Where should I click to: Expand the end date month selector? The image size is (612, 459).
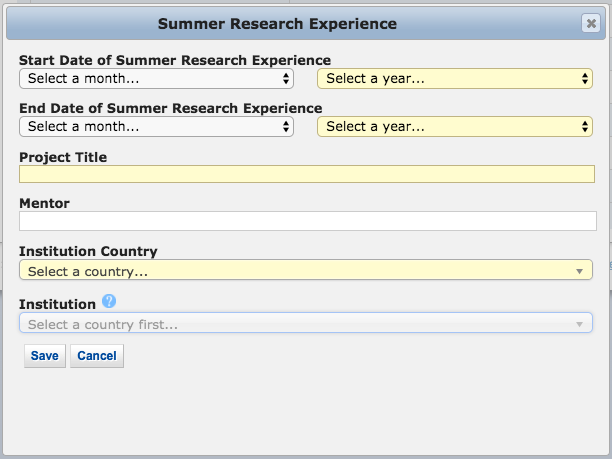click(x=156, y=126)
